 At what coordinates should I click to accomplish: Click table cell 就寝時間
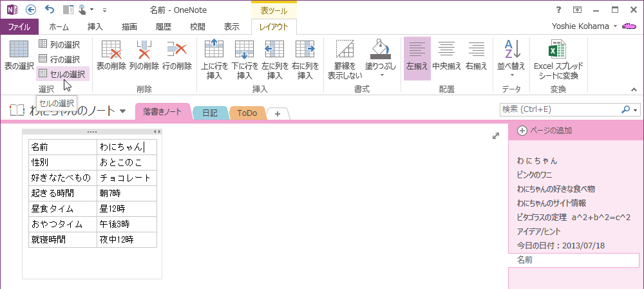point(63,239)
